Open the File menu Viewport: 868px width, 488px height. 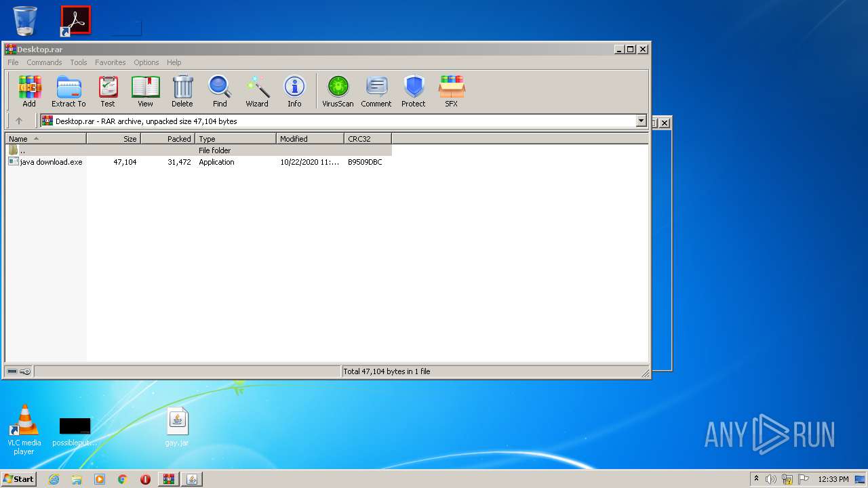[13, 62]
